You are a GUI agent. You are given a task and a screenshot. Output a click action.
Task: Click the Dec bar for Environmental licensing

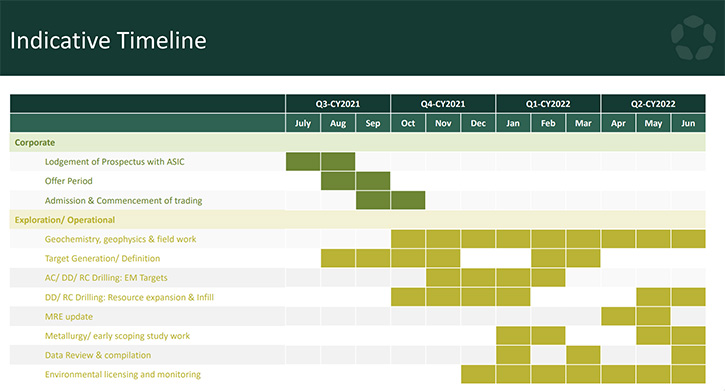(x=478, y=374)
